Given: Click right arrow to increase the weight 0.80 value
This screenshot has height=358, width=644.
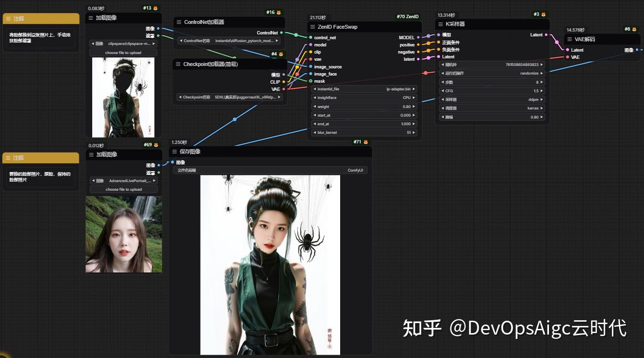Looking at the screenshot, I should (x=414, y=107).
